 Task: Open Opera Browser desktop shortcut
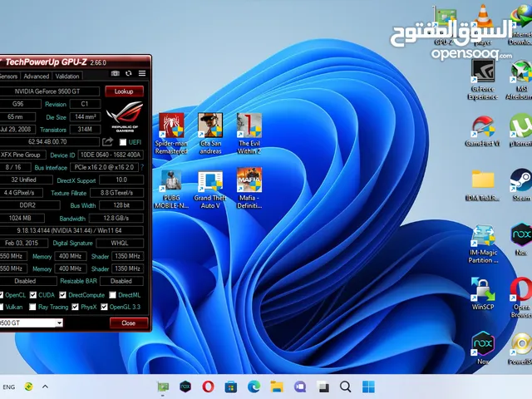[521, 298]
